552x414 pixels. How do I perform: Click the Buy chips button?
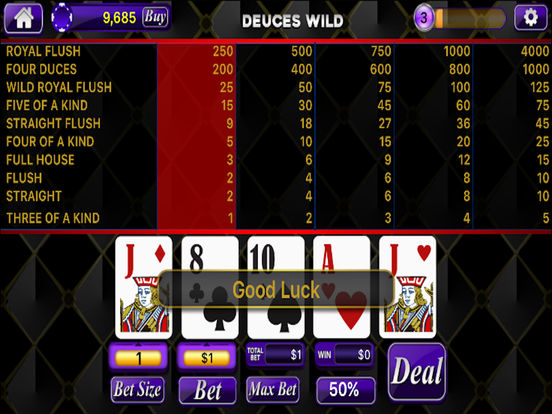(x=155, y=17)
